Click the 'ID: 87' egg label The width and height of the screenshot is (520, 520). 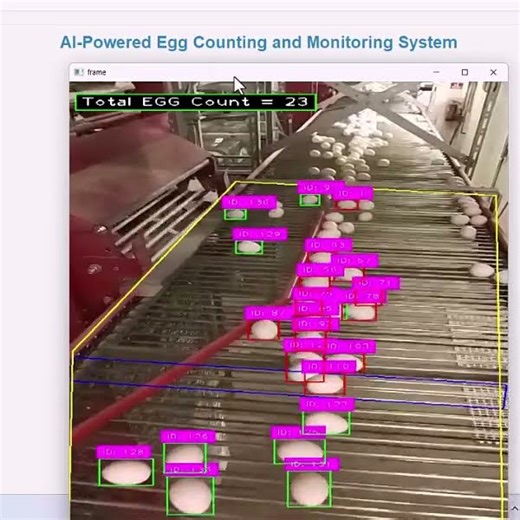pos(269,313)
